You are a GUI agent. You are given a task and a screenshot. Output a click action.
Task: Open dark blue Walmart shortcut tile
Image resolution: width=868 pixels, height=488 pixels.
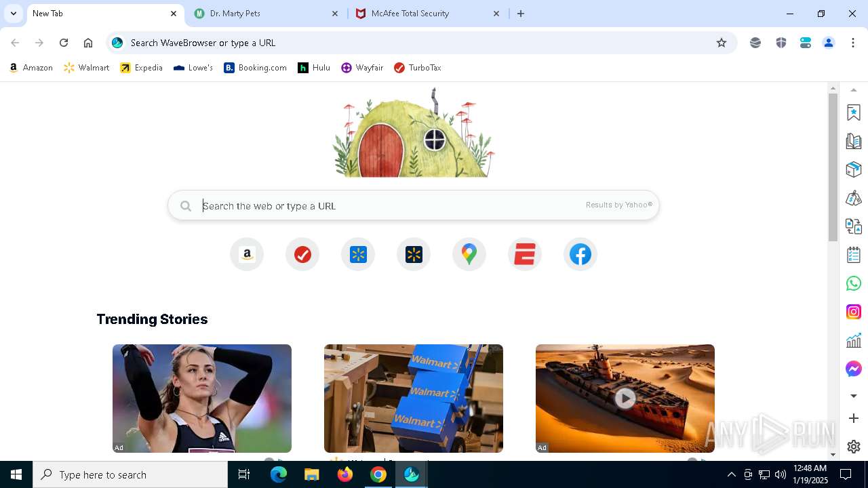point(414,255)
